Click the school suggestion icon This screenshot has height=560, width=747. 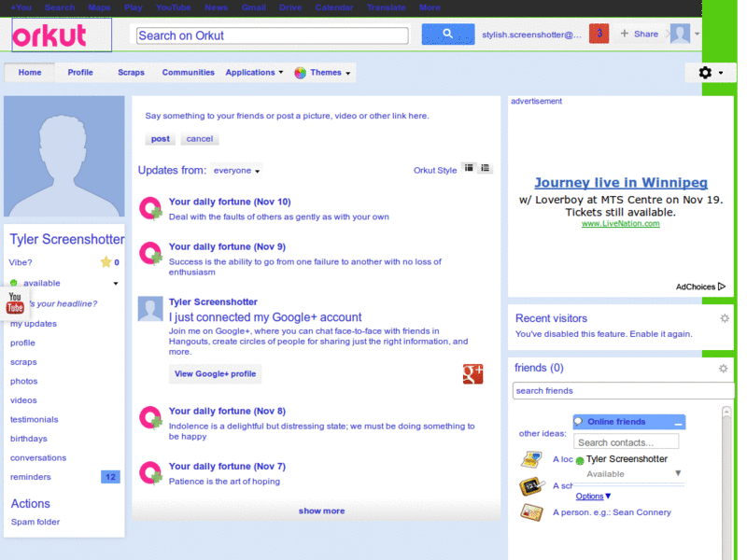(x=531, y=486)
